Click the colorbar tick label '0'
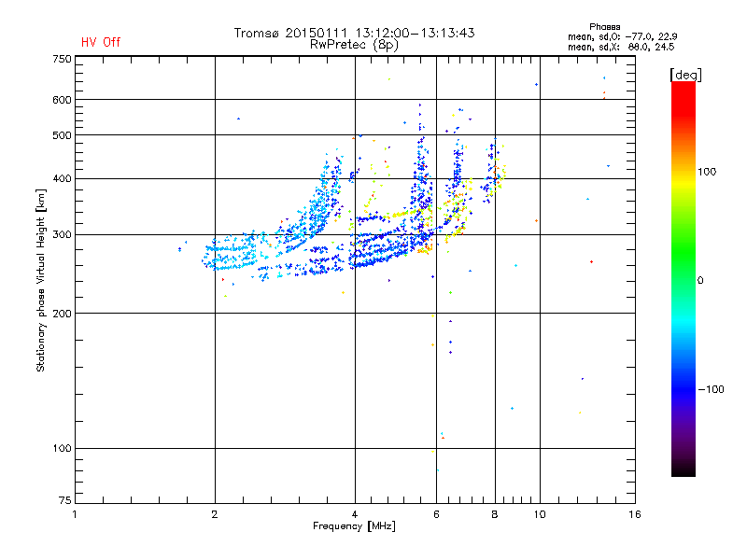Viewport: 747px width, 560px height. tap(700, 281)
